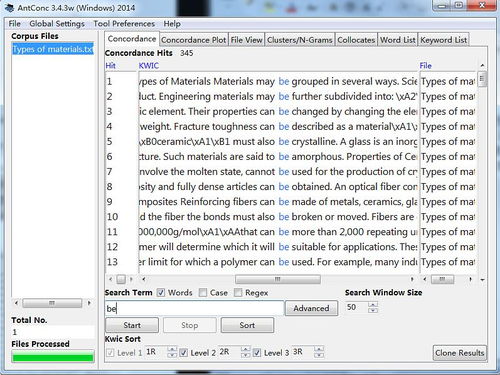Viewport: 500px width, 375px height.
Task: Open the File menu
Action: [15, 24]
